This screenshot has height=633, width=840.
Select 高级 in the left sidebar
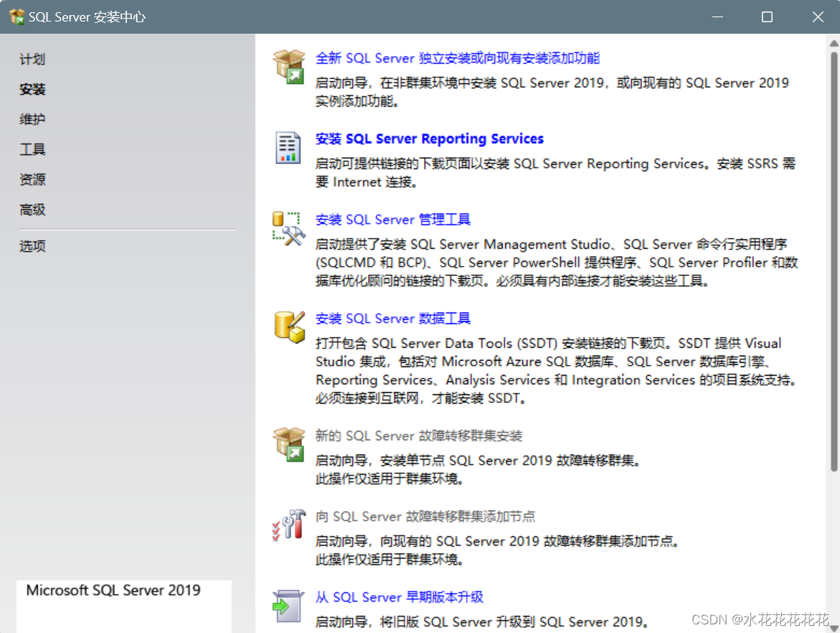pos(32,209)
